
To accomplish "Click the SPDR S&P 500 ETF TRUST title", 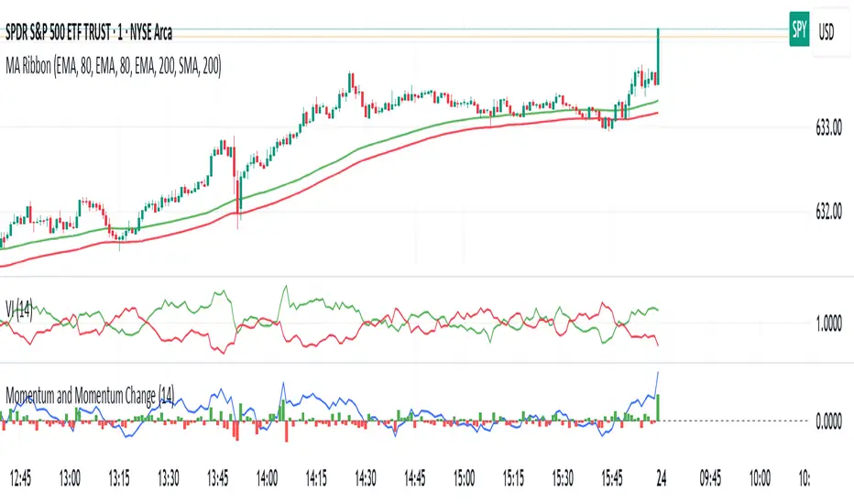I will [x=89, y=33].
